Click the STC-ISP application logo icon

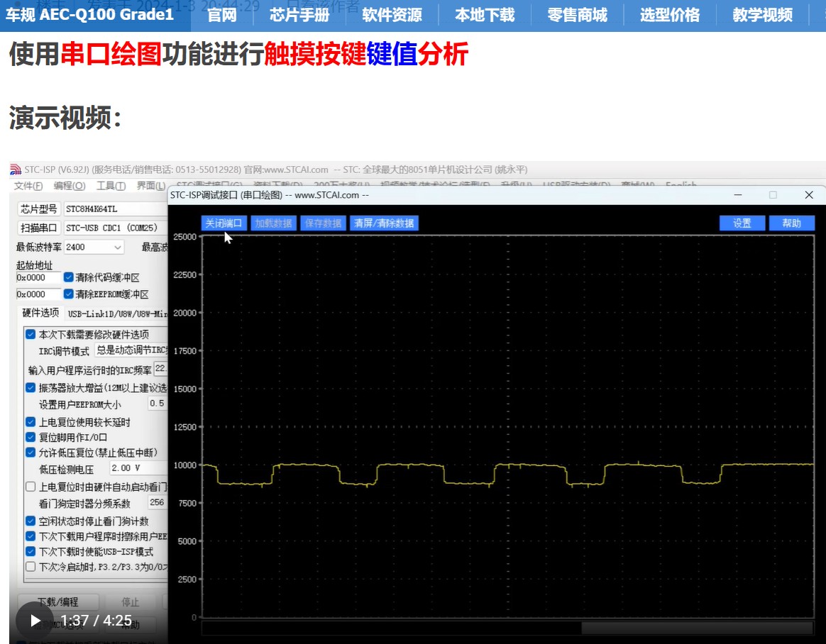pyautogui.click(x=16, y=170)
